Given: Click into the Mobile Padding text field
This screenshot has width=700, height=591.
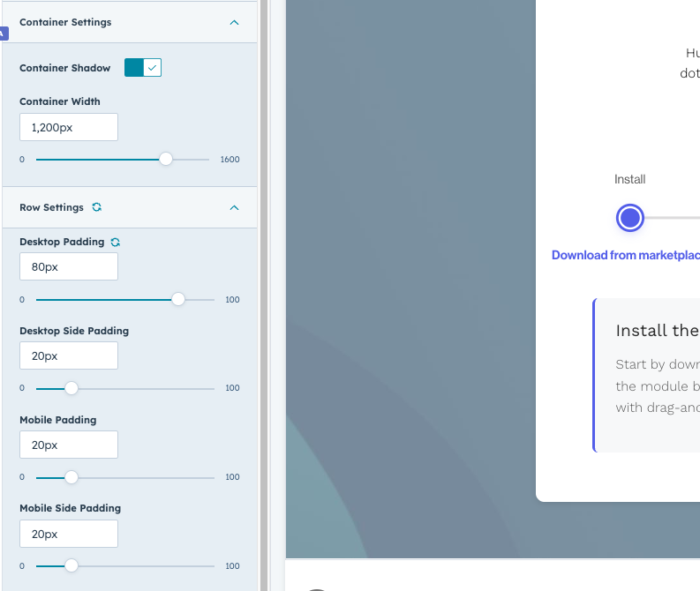Looking at the screenshot, I should pyautogui.click(x=69, y=445).
